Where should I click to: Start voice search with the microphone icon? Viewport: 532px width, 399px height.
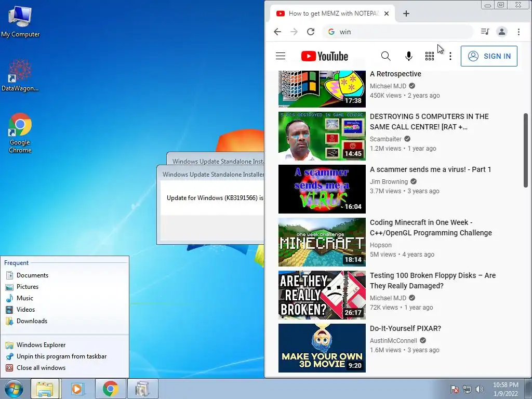pyautogui.click(x=409, y=56)
